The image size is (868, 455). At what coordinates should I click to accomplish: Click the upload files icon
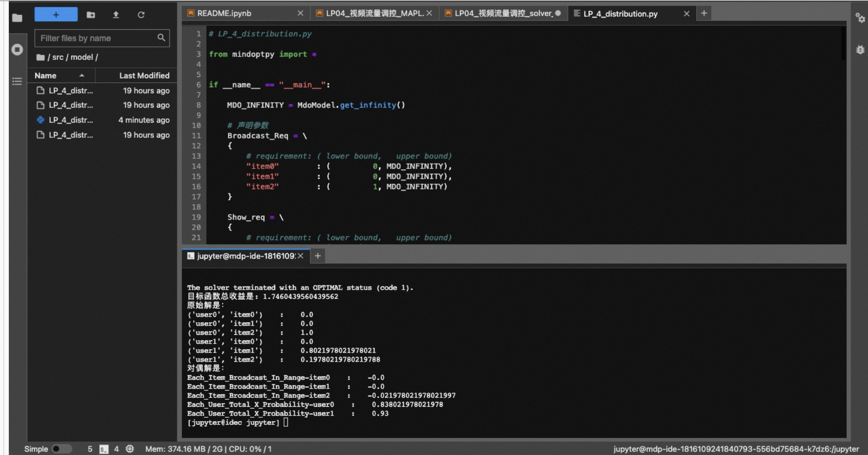[x=116, y=15]
